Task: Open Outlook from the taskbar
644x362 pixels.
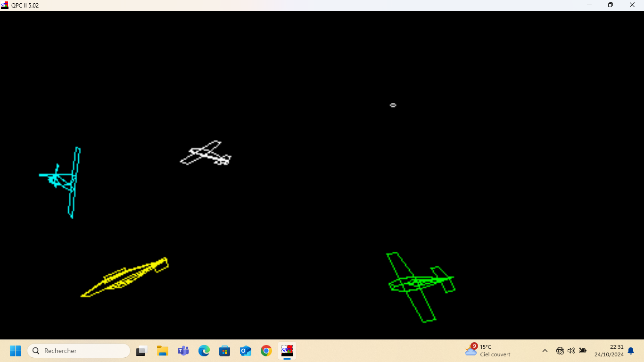Action: 246,351
